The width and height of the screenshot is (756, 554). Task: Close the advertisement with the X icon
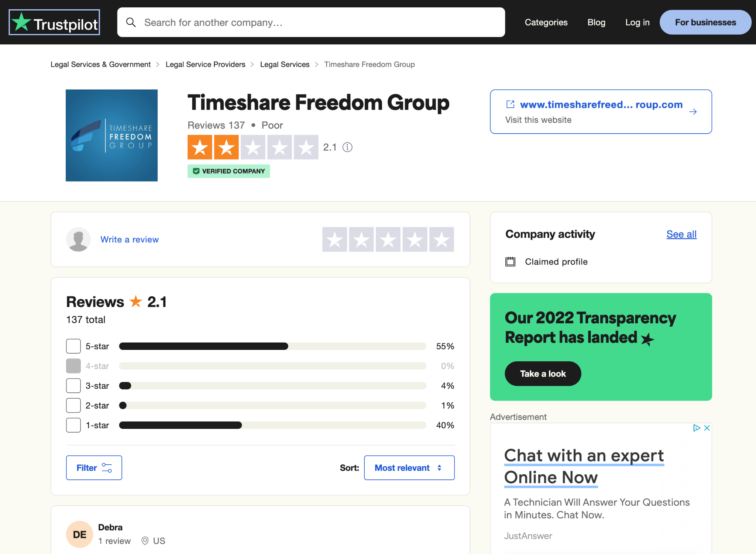[707, 428]
